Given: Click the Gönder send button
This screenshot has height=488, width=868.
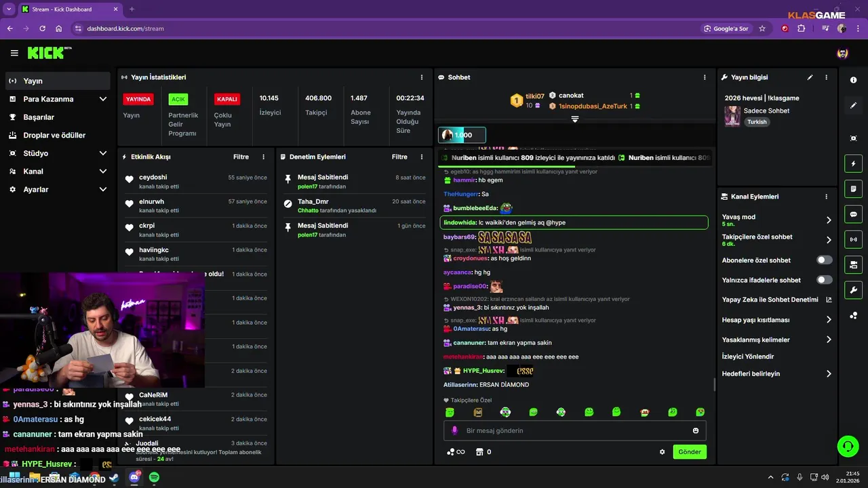Looking at the screenshot, I should click(690, 452).
